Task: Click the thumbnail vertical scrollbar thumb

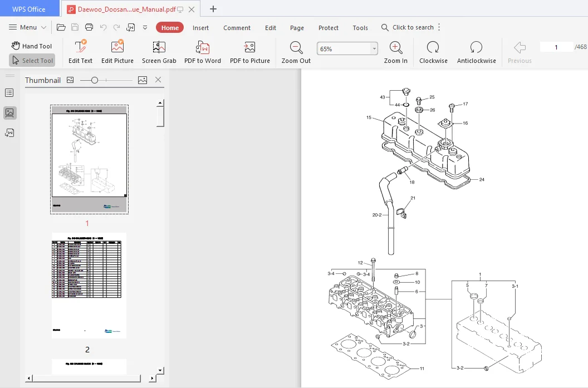Action: [160, 116]
